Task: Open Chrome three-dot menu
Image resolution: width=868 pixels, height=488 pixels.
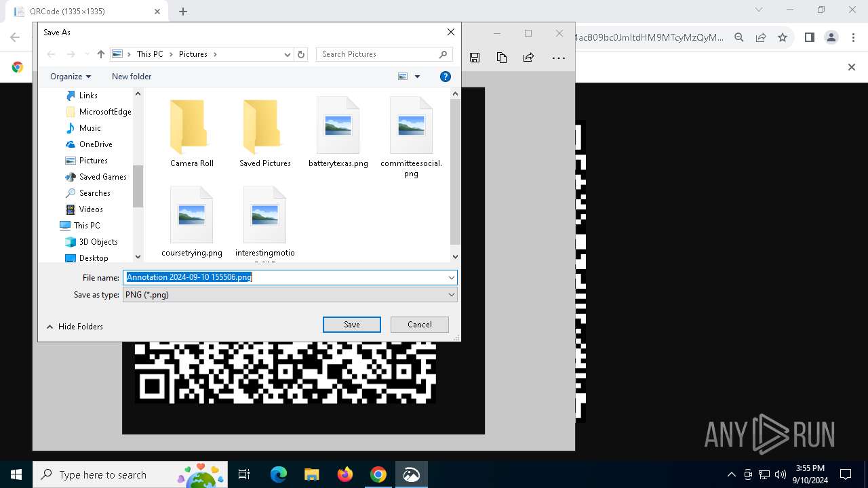Action: [852, 37]
